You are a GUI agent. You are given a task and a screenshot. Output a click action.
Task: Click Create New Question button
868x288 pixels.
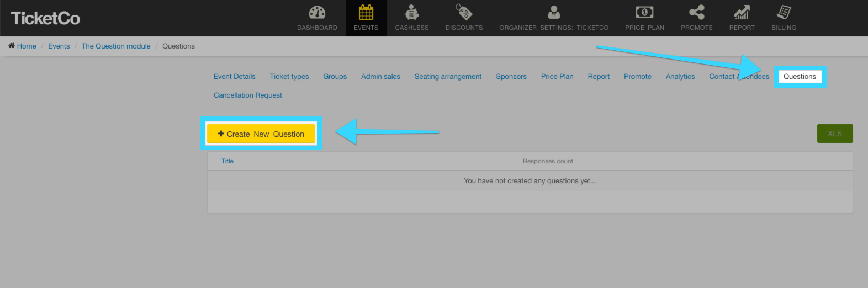[261, 134]
